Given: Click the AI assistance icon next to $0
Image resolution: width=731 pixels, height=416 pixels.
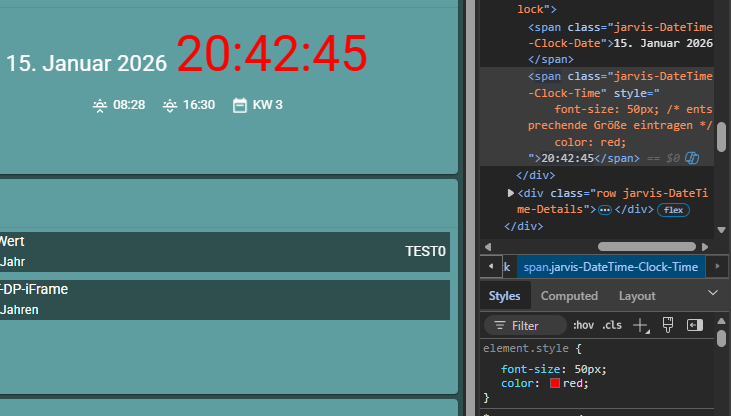Looking at the screenshot, I should tap(692, 158).
